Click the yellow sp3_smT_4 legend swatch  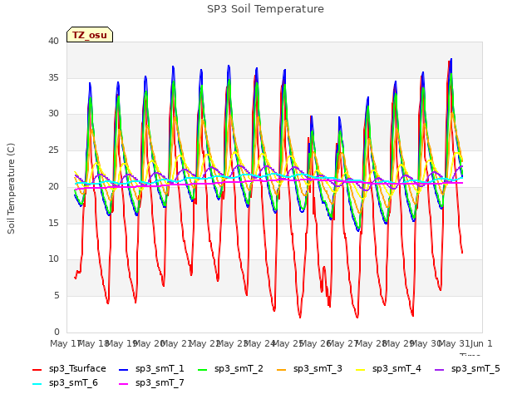coord(360,369)
